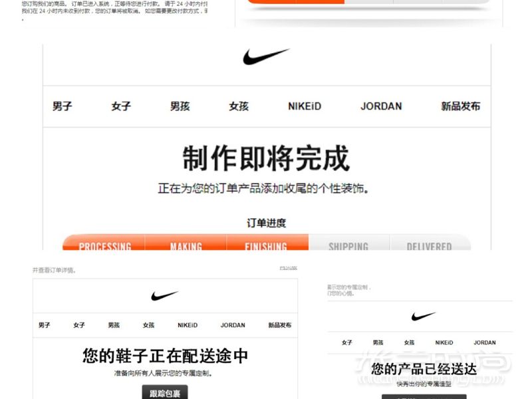Click the 并查看订单详情 text
Screen dimensions: 532x399
(54, 271)
